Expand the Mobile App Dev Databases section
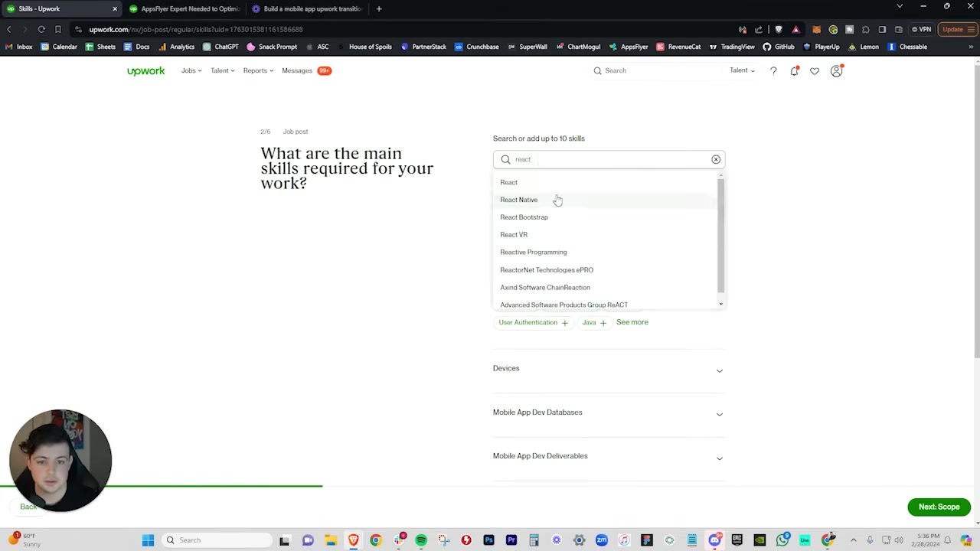The height and width of the screenshot is (551, 980). pyautogui.click(x=608, y=412)
